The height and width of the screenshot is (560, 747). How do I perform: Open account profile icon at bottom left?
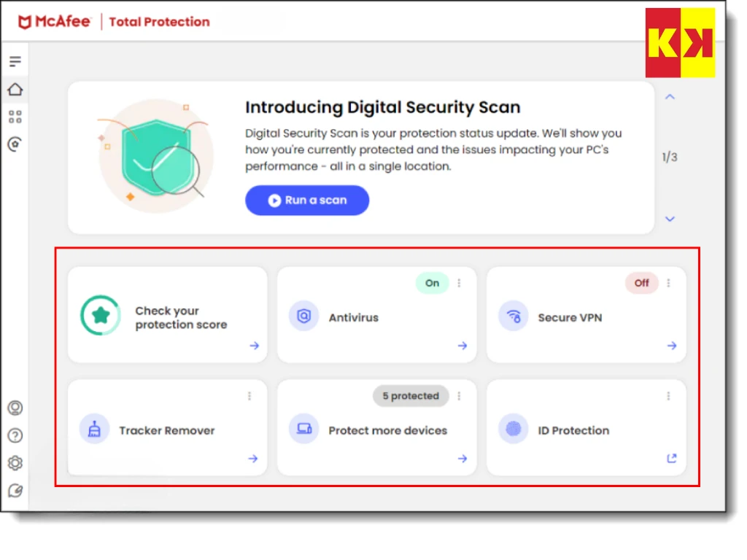pos(15,408)
